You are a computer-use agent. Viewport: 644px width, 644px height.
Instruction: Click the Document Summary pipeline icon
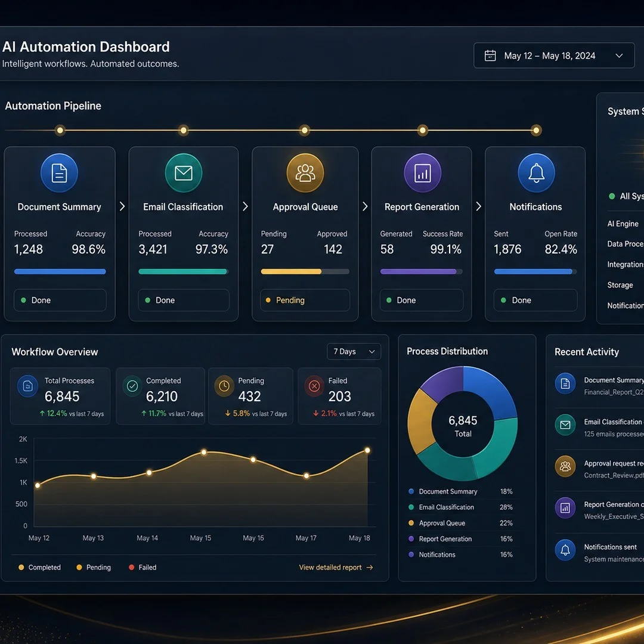point(59,173)
